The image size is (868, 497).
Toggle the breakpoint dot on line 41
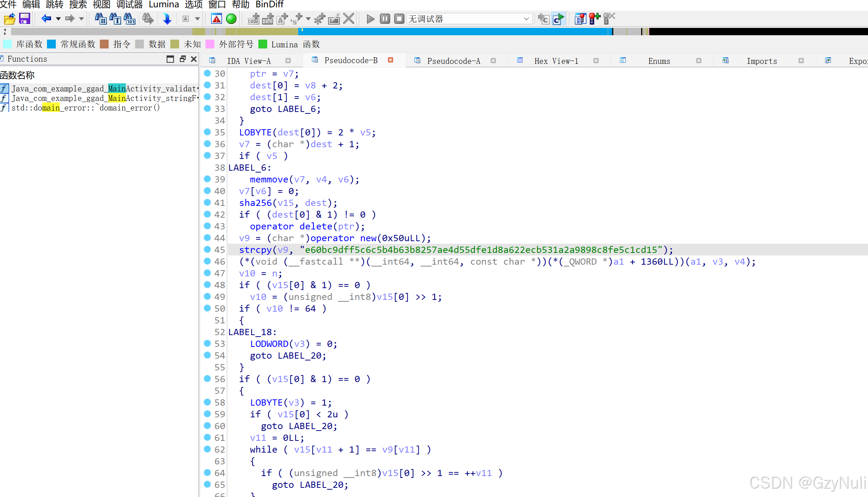(207, 202)
